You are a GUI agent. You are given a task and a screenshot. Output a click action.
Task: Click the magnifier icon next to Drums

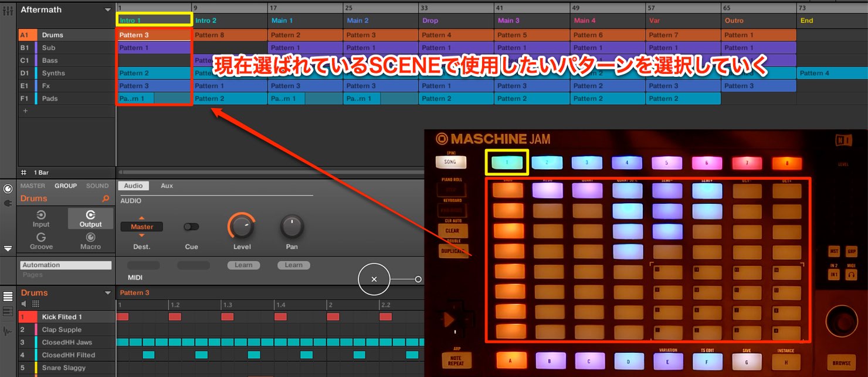(x=106, y=198)
